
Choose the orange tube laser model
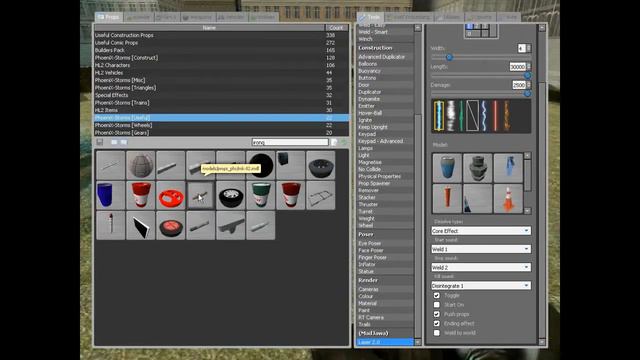(x=447, y=199)
